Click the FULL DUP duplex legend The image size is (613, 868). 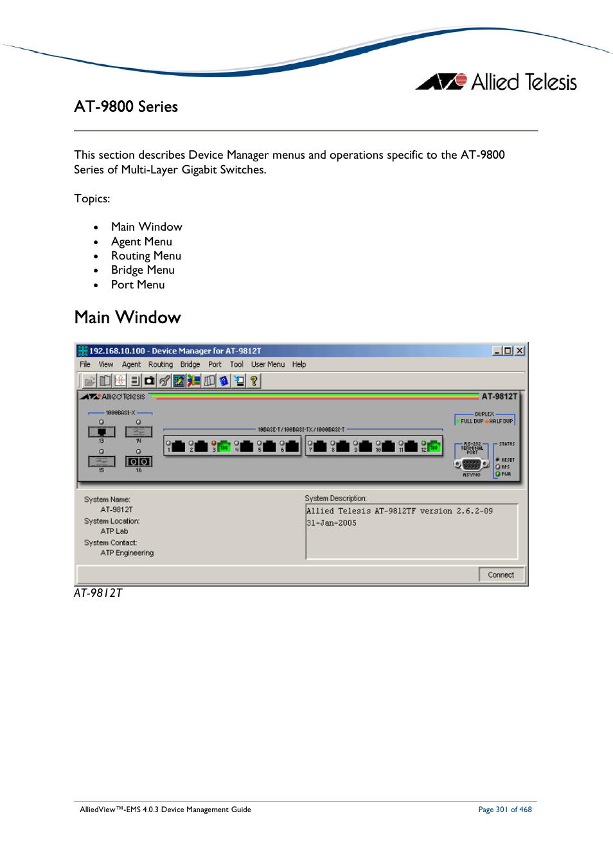pos(470,421)
